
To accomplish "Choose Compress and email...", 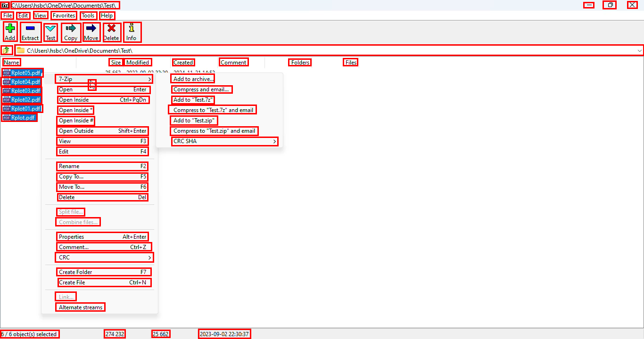I will [202, 89].
